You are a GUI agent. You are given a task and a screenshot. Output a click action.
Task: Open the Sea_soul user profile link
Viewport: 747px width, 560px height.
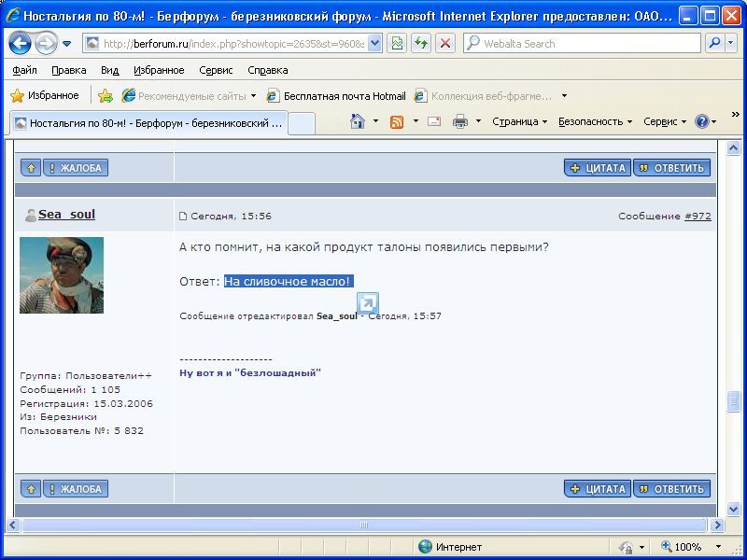(66, 215)
